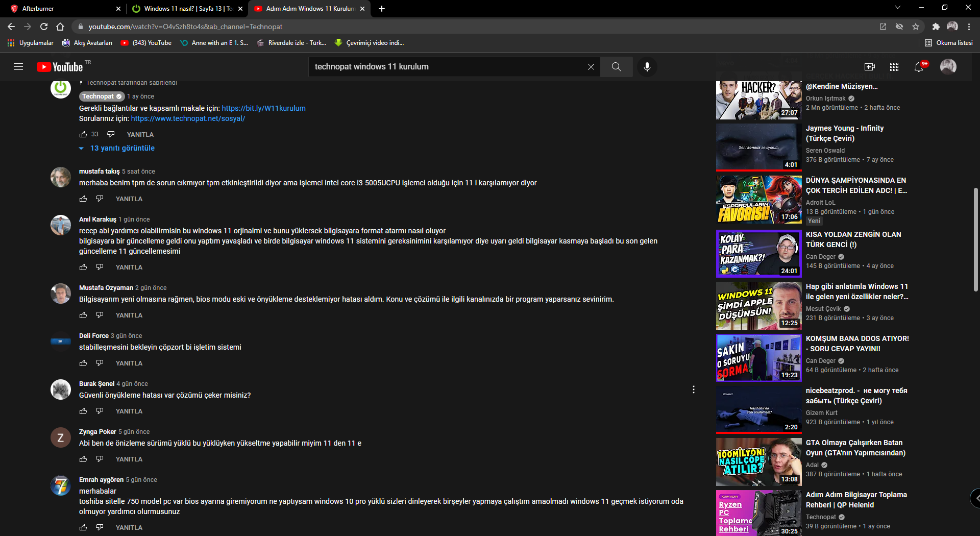This screenshot has width=980, height=536.
Task: Open the Çevrimiçi video indi... bookmark
Action: pyautogui.click(x=369, y=43)
